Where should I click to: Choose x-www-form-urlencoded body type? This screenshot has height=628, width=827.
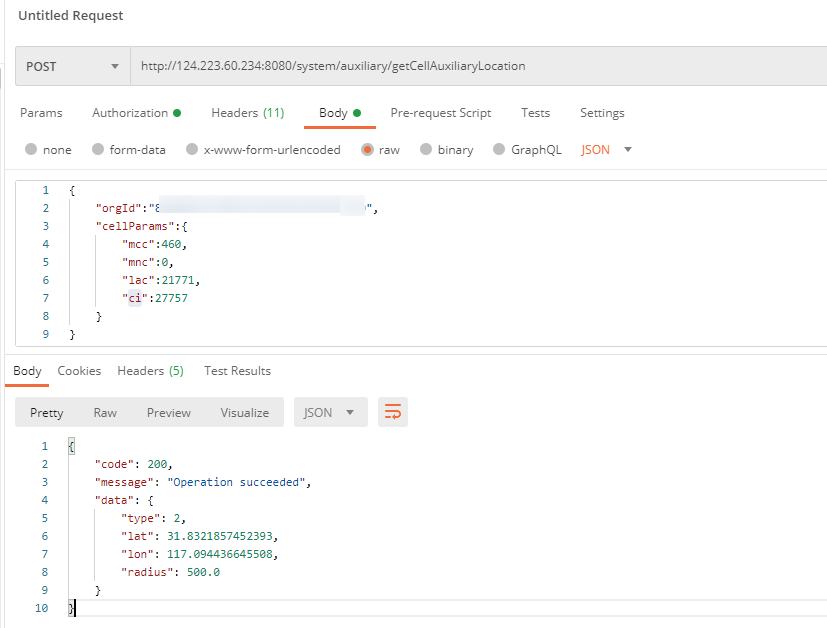point(191,150)
